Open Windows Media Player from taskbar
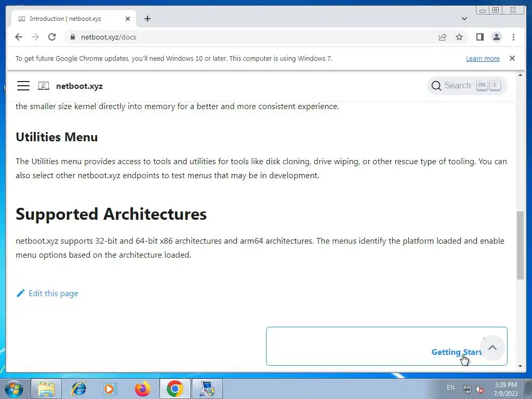532x399 pixels. pos(110,389)
